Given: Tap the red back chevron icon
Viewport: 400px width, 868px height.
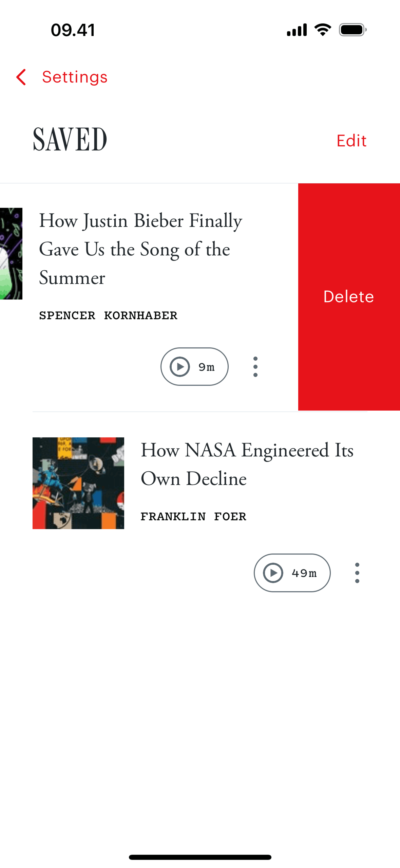Looking at the screenshot, I should point(21,77).
